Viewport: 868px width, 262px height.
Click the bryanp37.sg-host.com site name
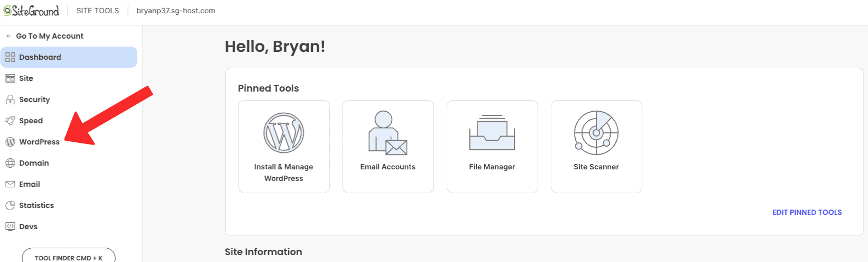pyautogui.click(x=176, y=11)
